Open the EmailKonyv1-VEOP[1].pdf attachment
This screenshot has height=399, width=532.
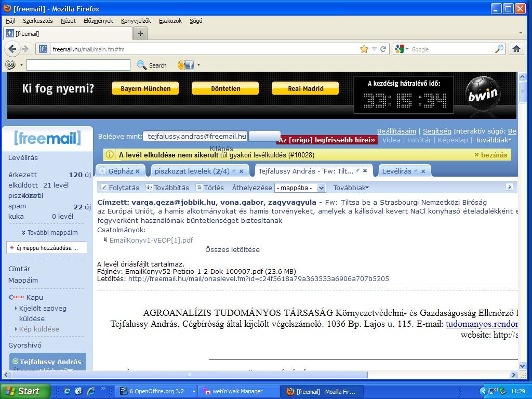(x=151, y=240)
